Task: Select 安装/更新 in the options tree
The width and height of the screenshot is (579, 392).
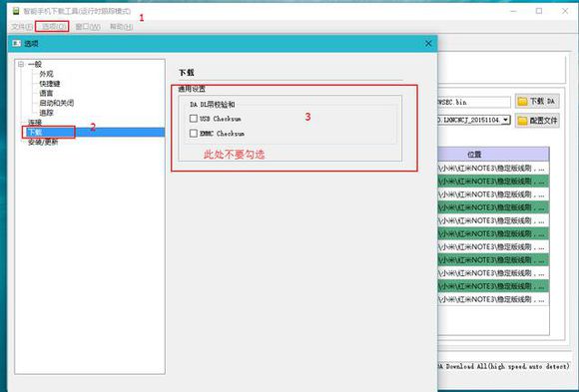Action: pos(43,142)
